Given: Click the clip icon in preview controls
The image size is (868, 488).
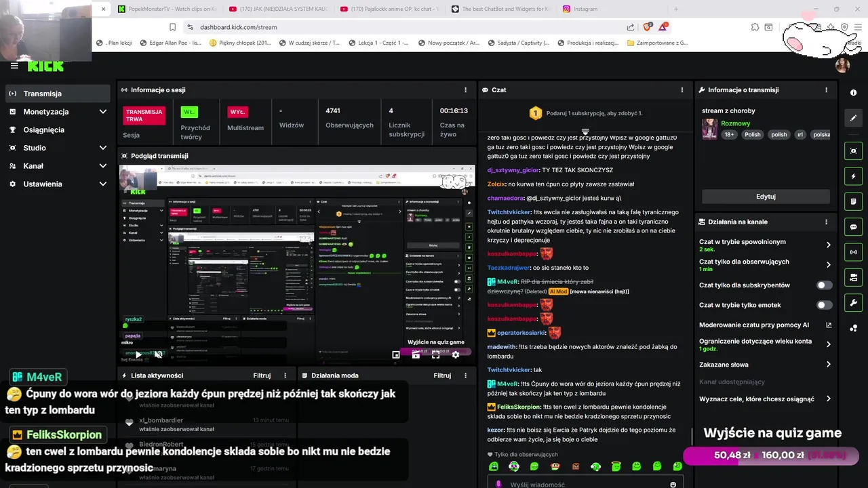Looking at the screenshot, I should click(x=416, y=354).
